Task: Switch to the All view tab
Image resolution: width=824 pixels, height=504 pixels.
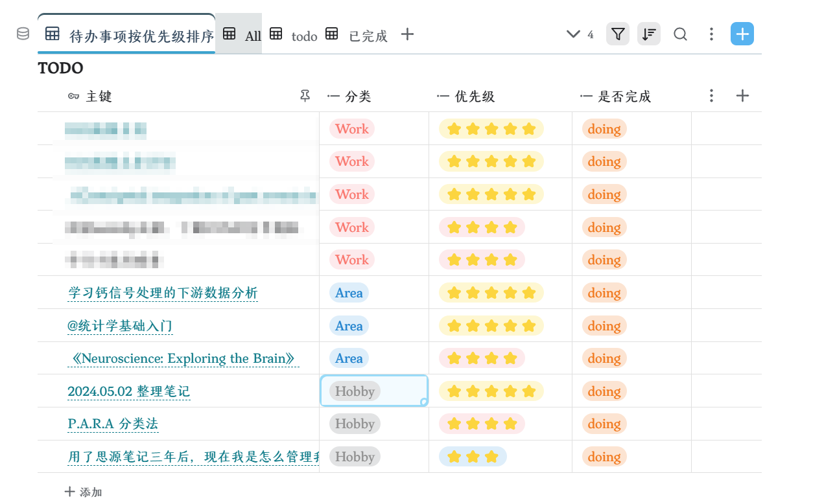Action: point(244,36)
